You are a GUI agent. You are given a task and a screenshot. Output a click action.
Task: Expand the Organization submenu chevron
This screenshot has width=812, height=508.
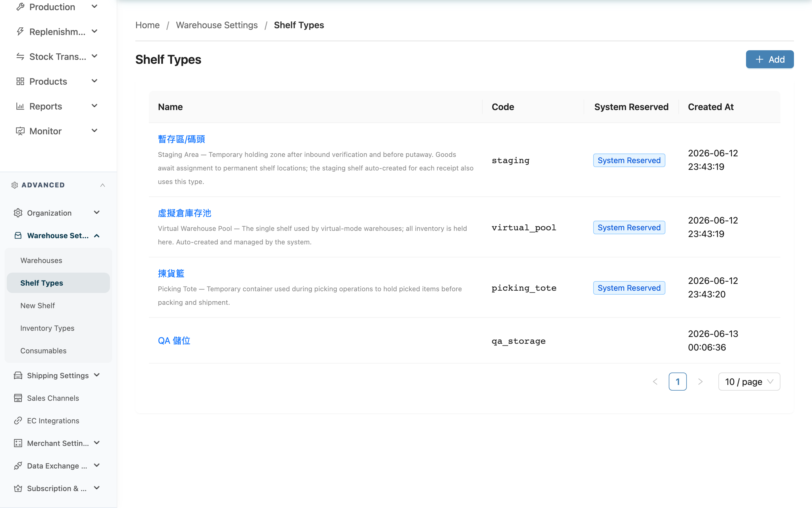97,212
